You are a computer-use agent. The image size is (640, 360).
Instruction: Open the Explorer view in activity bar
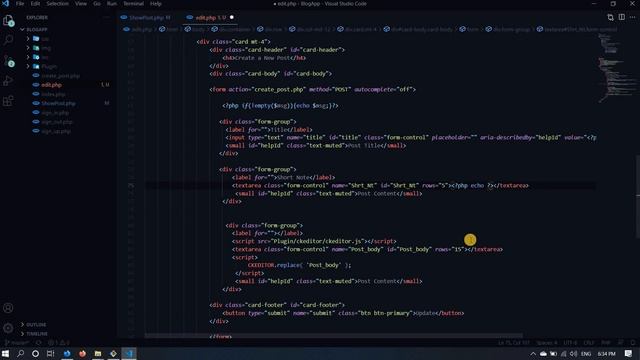tap(8, 20)
